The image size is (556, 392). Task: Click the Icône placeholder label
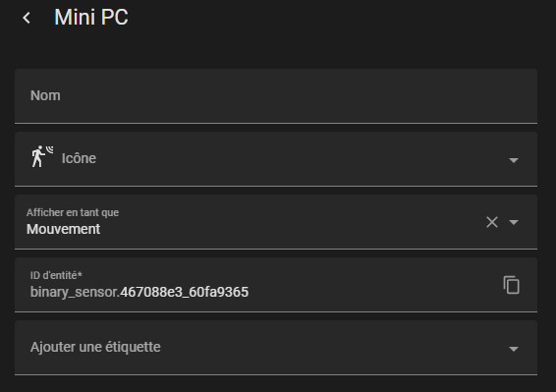coord(79,158)
